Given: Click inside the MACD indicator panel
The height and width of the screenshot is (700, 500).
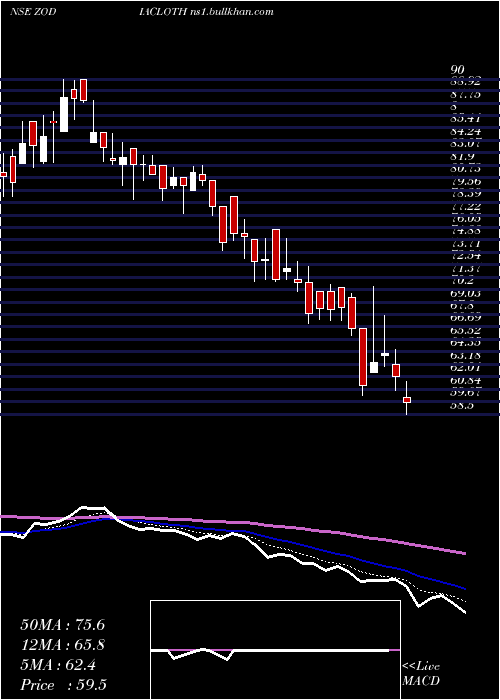Looking at the screenshot, I should coord(275,650).
